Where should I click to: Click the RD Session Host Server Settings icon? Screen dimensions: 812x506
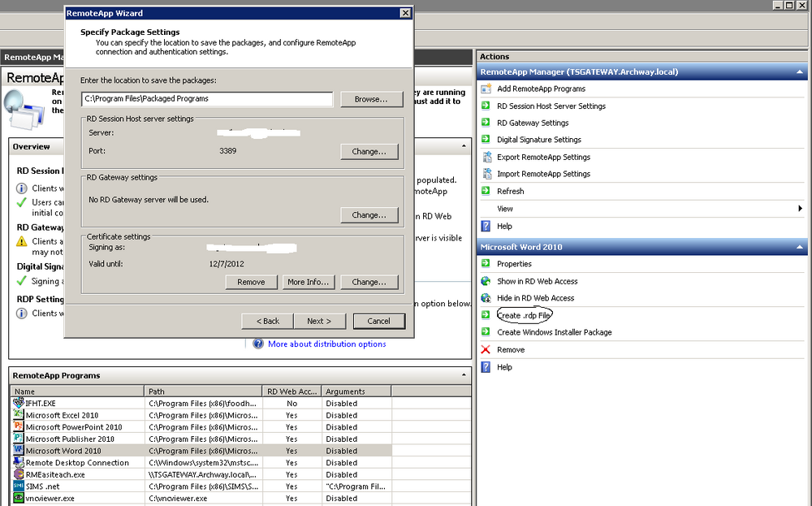(x=486, y=106)
